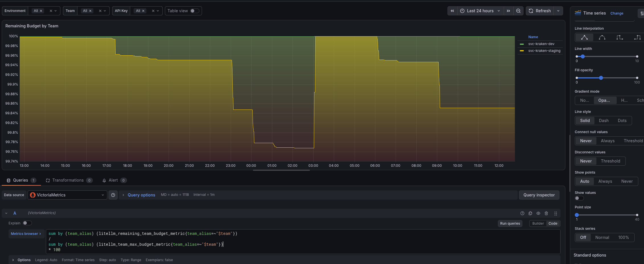Set line style to Dash
The image size is (644, 264).
pyautogui.click(x=604, y=121)
